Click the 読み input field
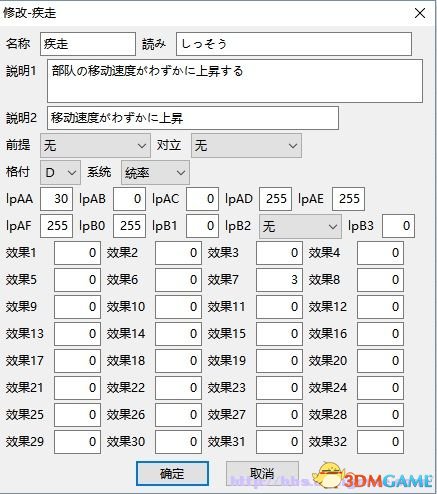The height and width of the screenshot is (494, 437). pos(294,44)
